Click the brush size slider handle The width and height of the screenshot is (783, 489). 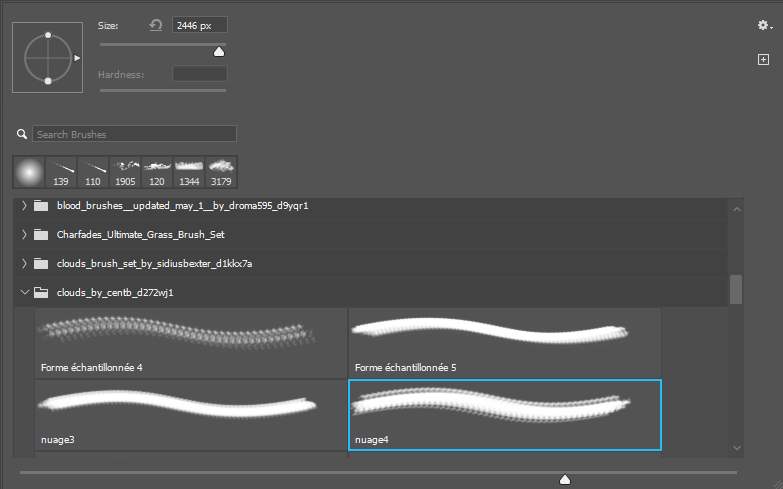click(219, 51)
